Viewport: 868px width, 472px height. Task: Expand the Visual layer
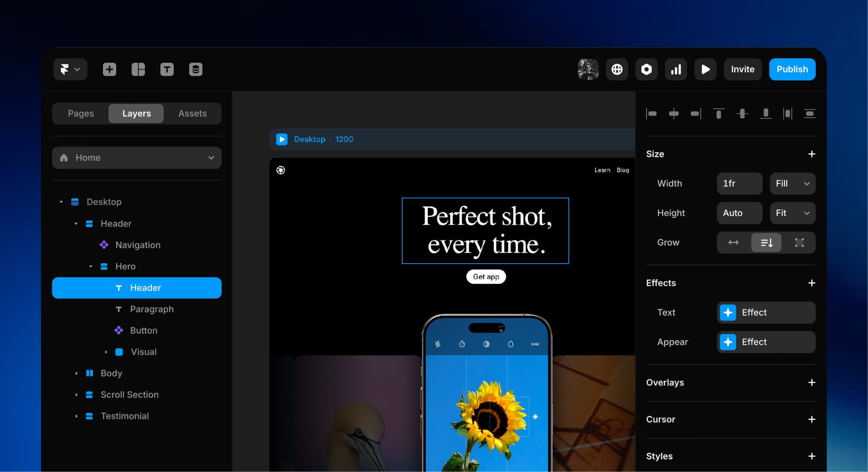(x=106, y=352)
